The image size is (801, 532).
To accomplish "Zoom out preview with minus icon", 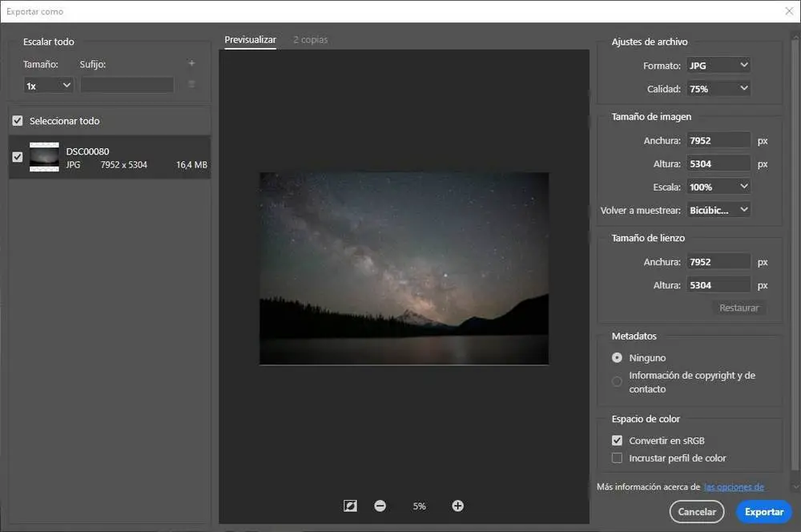I will click(x=380, y=506).
